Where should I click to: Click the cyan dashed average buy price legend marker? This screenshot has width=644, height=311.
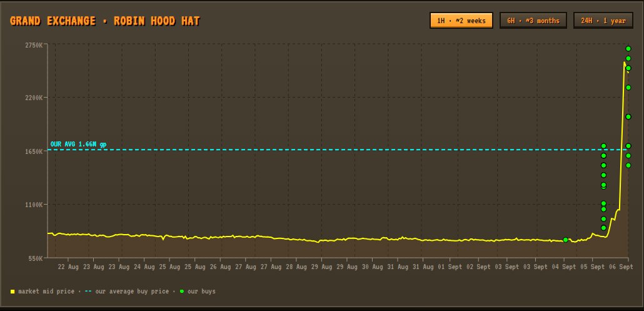88,291
